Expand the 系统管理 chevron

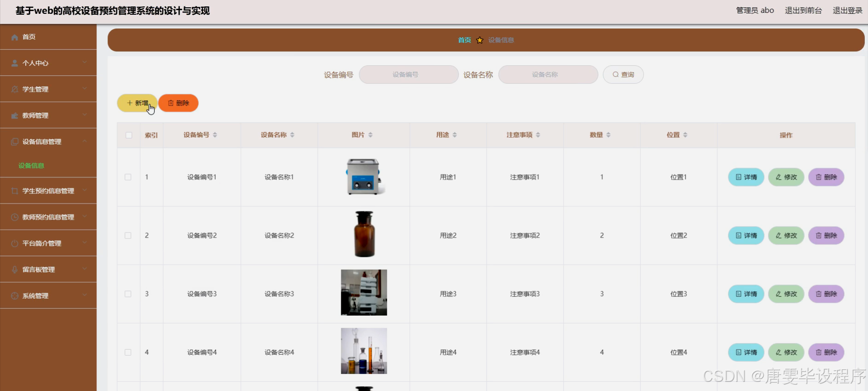tap(85, 295)
